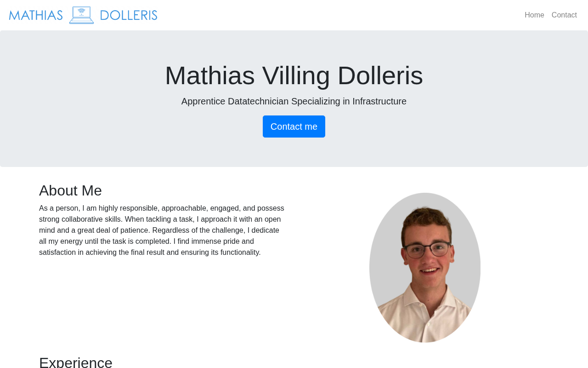Select the About Me heading
This screenshot has width=588, height=368.
70,190
